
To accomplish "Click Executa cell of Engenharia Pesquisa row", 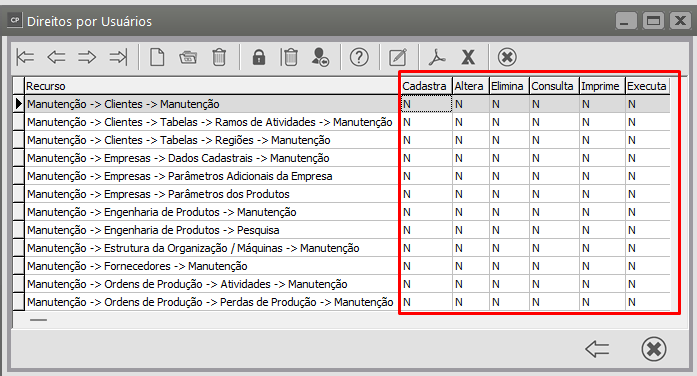I will (x=648, y=230).
